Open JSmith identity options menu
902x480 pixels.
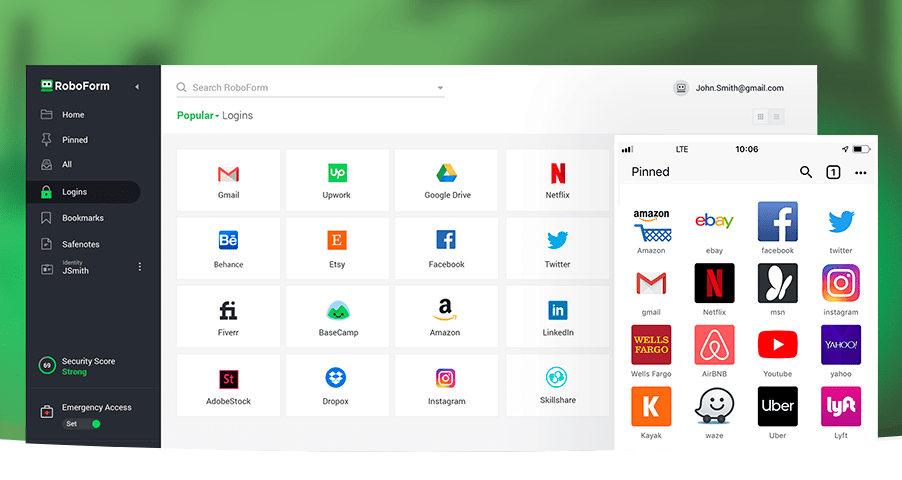point(140,267)
